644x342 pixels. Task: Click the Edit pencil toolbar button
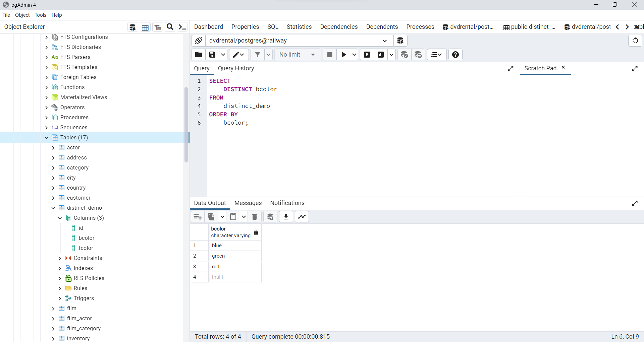[239, 55]
